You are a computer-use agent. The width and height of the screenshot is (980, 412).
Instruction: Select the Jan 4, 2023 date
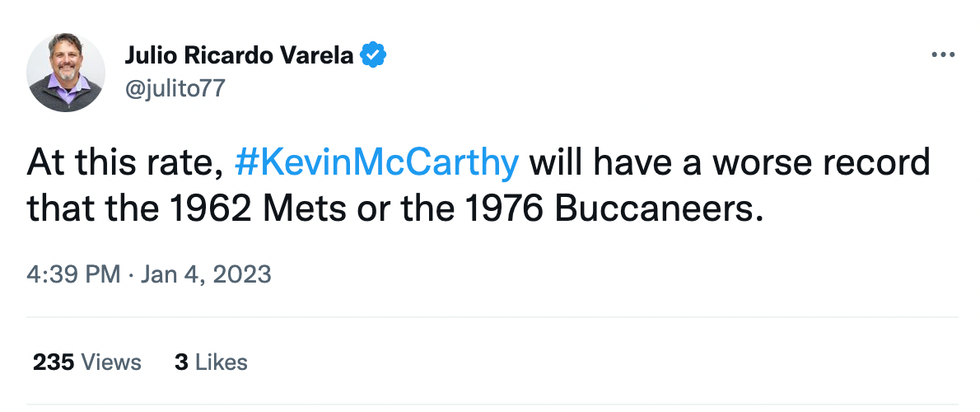pos(208,273)
